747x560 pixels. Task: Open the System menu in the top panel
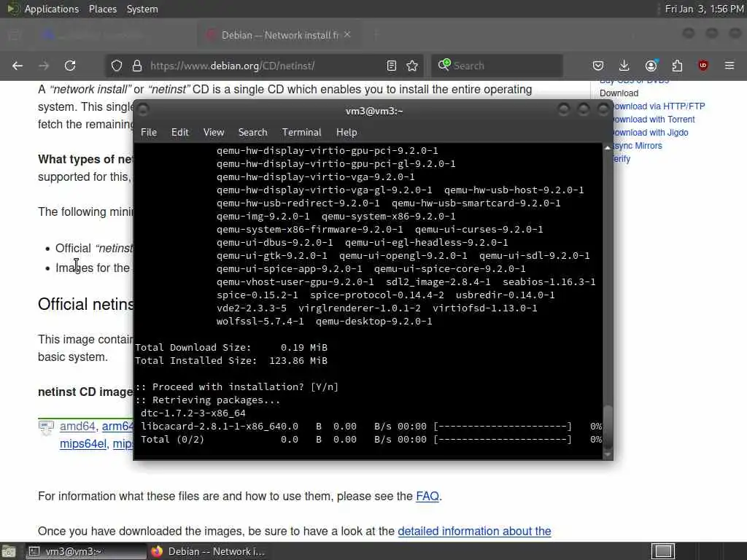(x=142, y=9)
